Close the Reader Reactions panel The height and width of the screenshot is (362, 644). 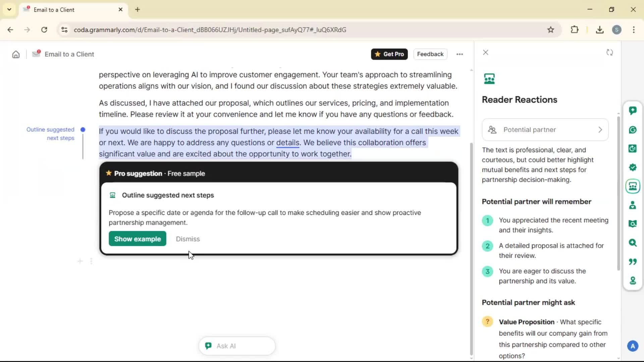[x=485, y=53]
